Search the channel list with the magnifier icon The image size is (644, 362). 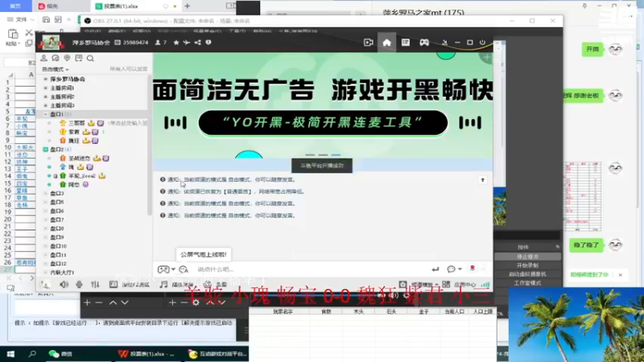click(90, 58)
